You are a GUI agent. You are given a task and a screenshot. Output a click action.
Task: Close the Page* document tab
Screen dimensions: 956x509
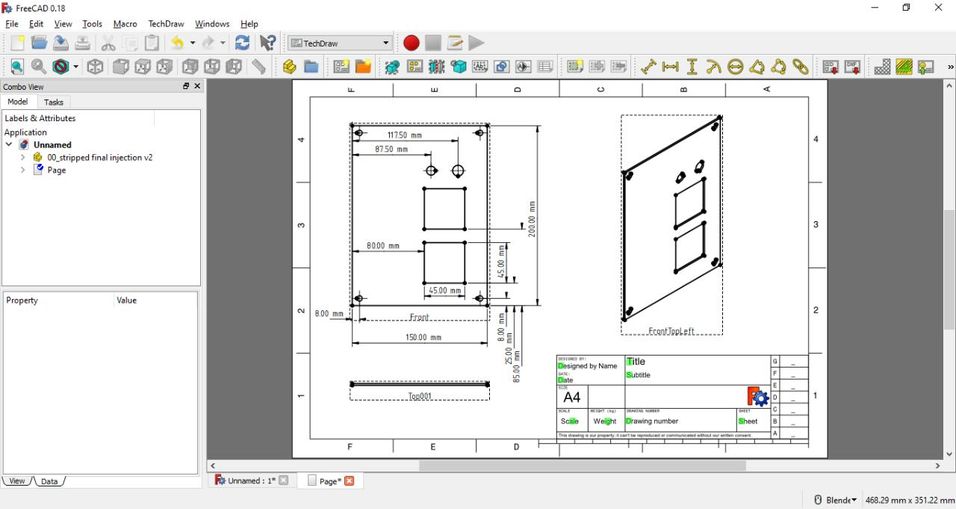(x=349, y=481)
